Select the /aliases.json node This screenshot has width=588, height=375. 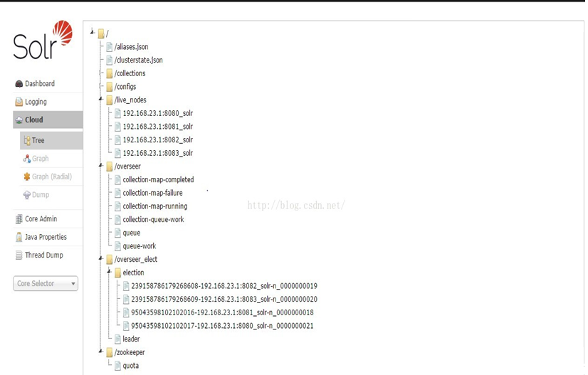click(131, 47)
